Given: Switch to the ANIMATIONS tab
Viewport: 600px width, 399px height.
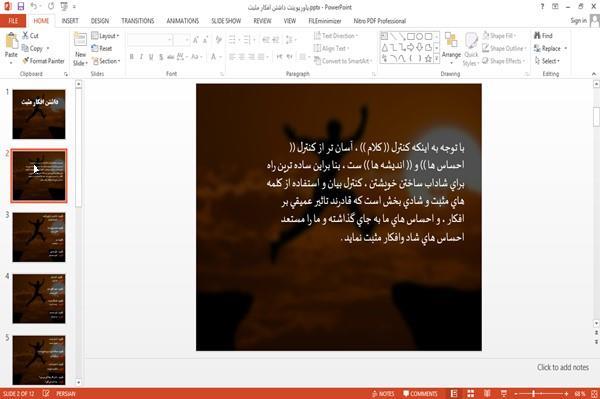Looking at the screenshot, I should (x=183, y=21).
